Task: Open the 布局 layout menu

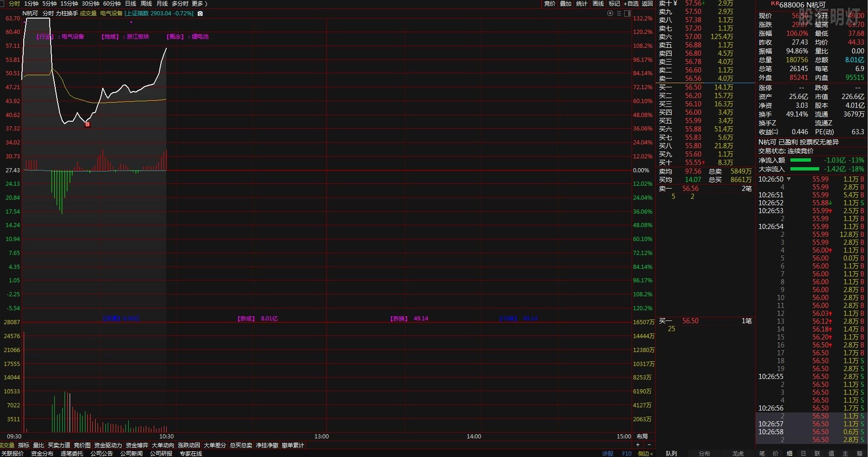Action: [x=642, y=436]
